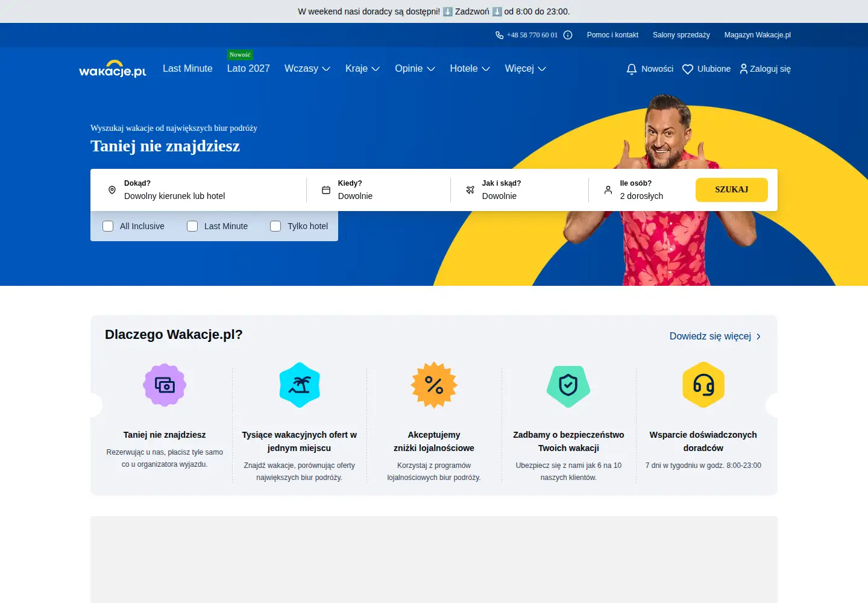
Task: Open the Jak i skąd transport selector
Action: [x=520, y=190]
